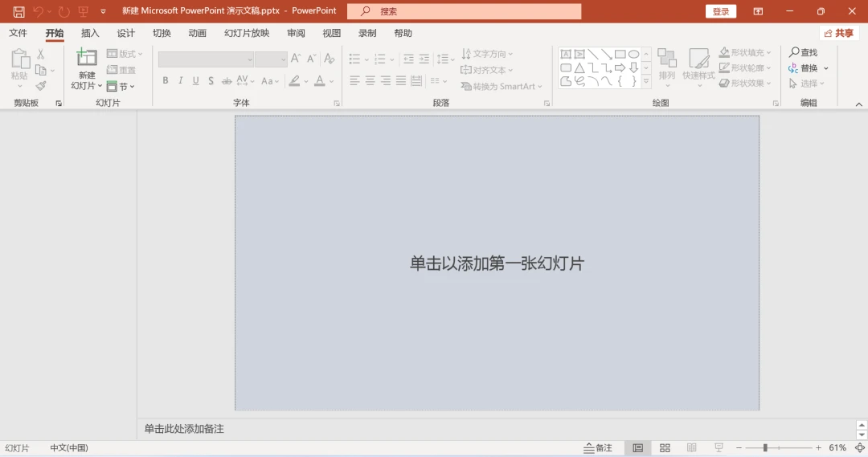Open the font name combo box

(206, 59)
